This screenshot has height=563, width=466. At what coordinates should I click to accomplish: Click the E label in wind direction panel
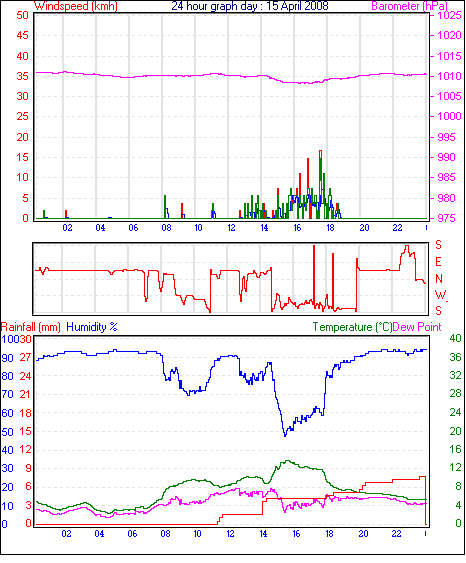pos(438,262)
